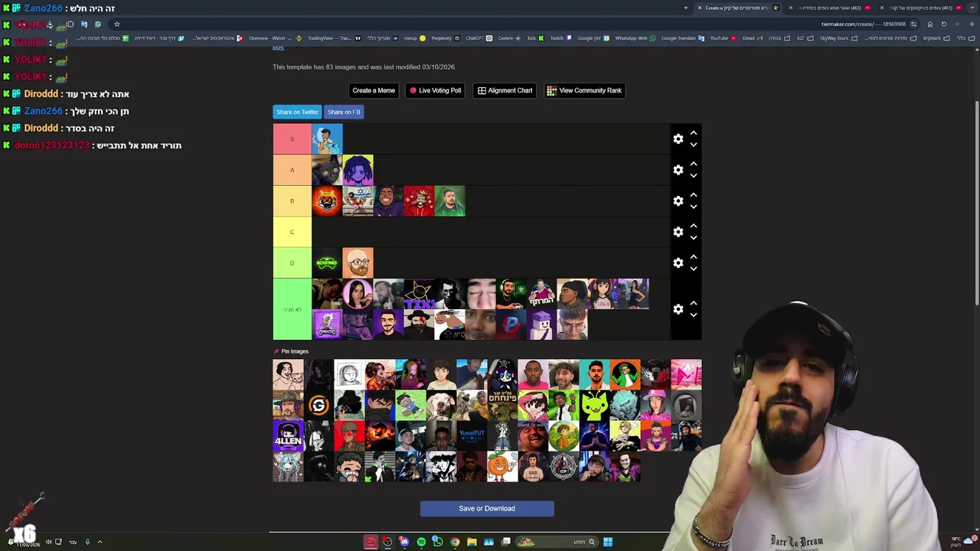
Task: Open Chrome from taskbar
Action: tap(455, 542)
